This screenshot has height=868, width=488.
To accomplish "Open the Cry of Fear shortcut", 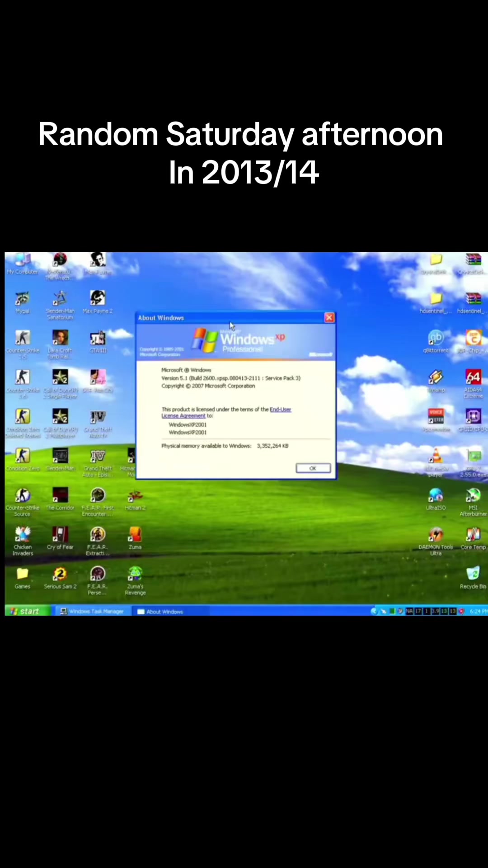I will 60,538.
